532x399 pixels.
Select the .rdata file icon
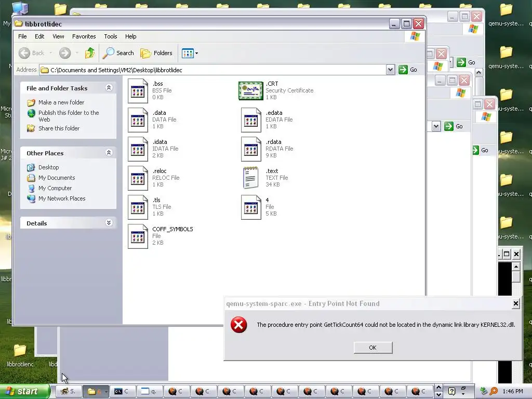coord(251,149)
